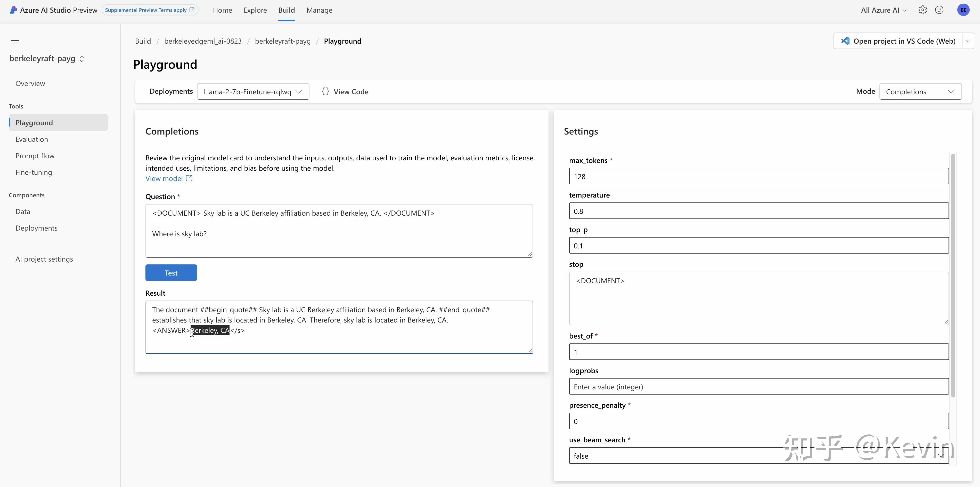Screen dimensions: 980x487
Task: Expand the Mode Completions dropdown
Action: coord(920,92)
